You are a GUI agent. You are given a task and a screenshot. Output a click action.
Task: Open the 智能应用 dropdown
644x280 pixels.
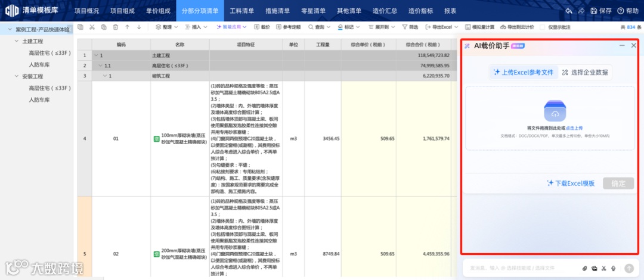[x=231, y=27]
